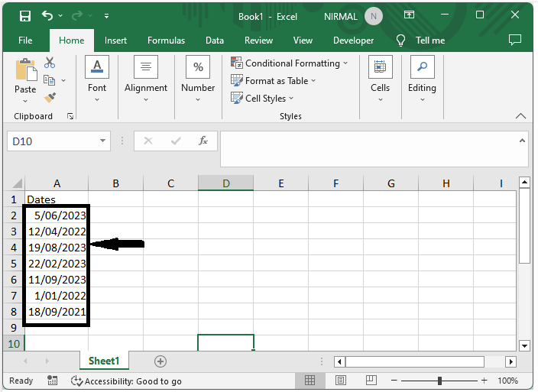This screenshot has height=392, width=538.
Task: Open Cell Styles gallery
Action: coord(262,98)
